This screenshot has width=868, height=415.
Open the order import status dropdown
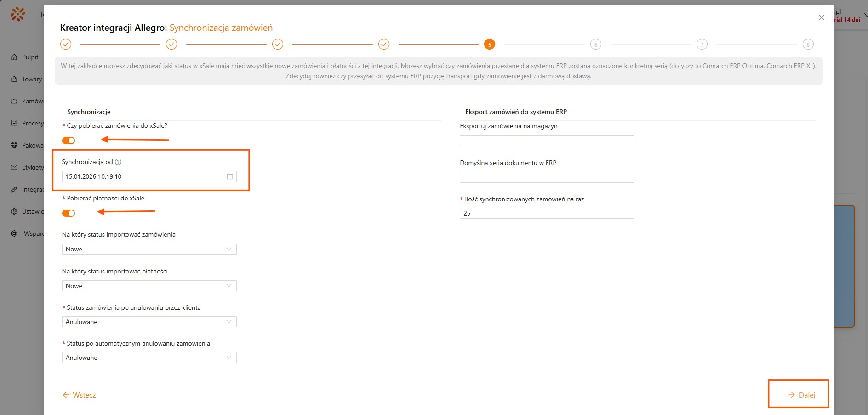click(x=149, y=249)
